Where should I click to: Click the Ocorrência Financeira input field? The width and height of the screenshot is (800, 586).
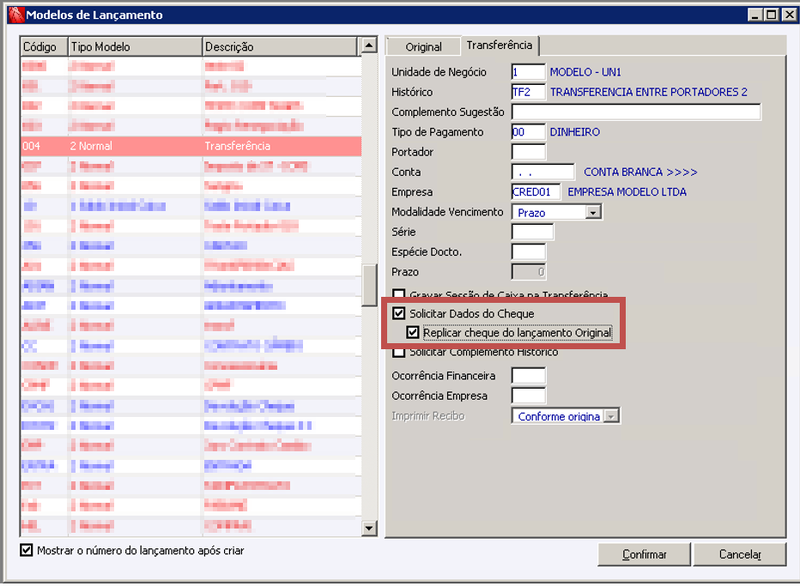pos(528,375)
